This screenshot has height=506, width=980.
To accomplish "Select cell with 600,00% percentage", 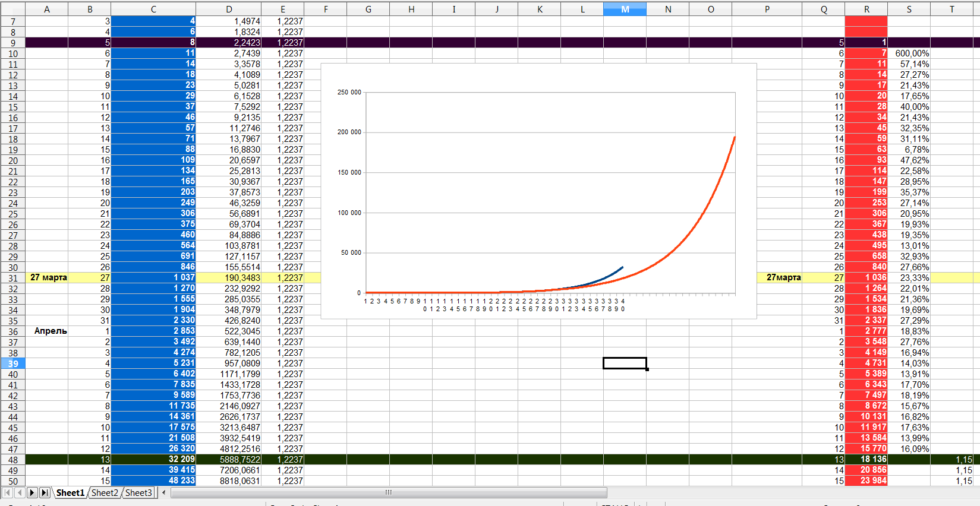I will pyautogui.click(x=909, y=53).
